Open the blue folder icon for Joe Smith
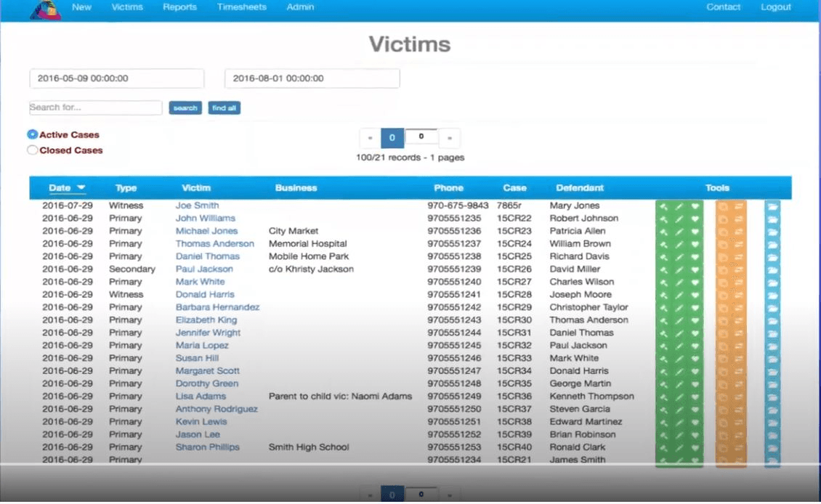 [x=773, y=206]
